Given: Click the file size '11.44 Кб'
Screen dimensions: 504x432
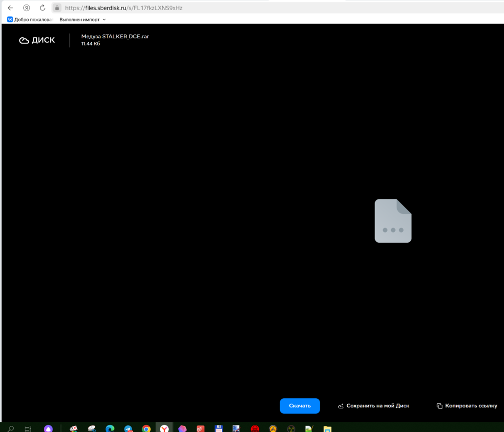Looking at the screenshot, I should pos(90,44).
